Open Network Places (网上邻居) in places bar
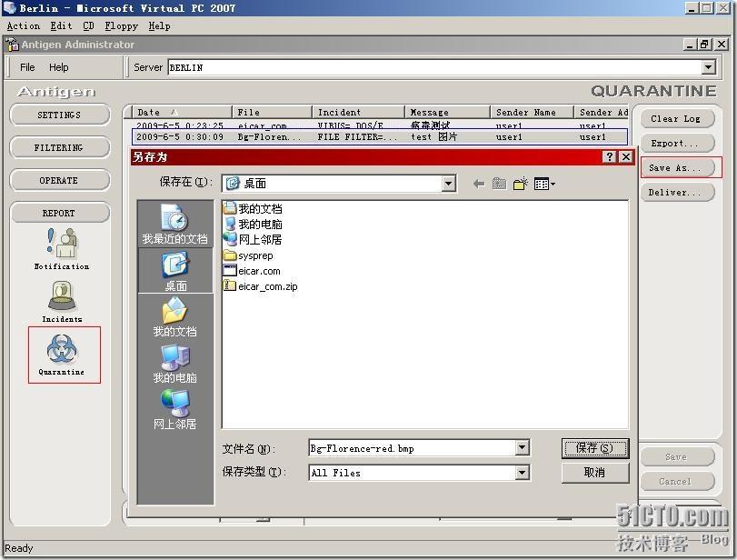The width and height of the screenshot is (737, 560). pyautogui.click(x=174, y=409)
